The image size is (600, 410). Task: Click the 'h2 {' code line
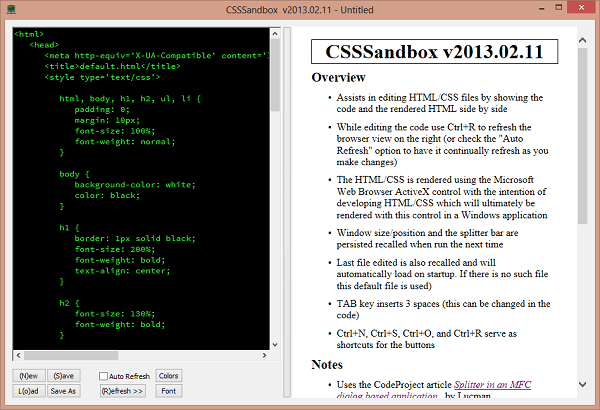click(69, 303)
